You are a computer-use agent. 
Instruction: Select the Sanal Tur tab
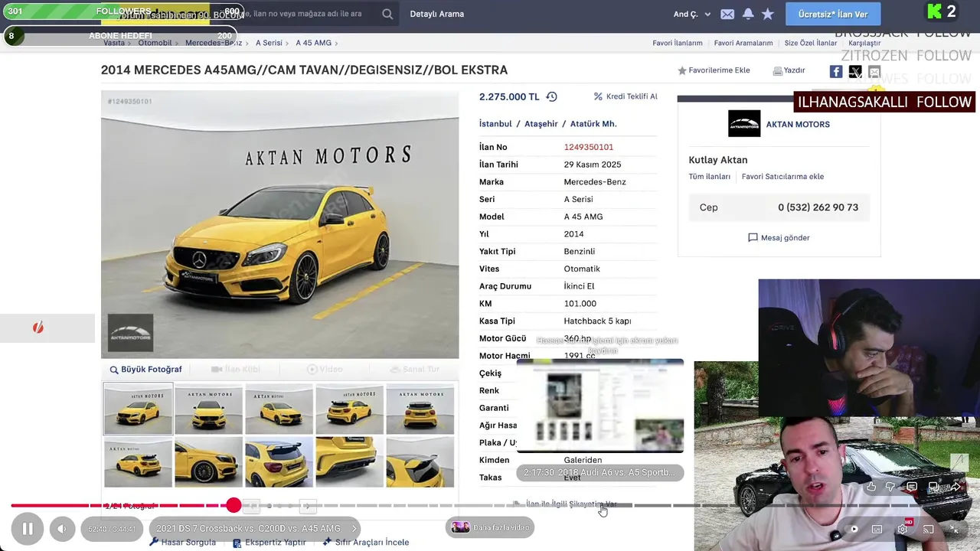click(414, 369)
